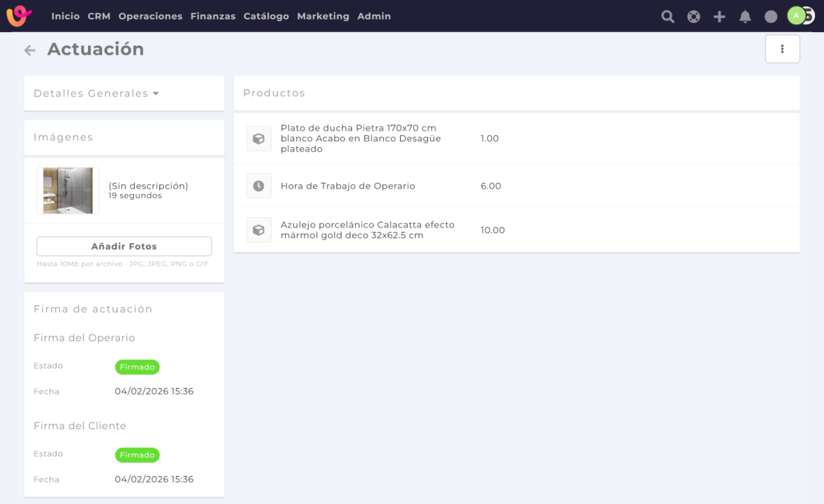Click the gray status circle icon
The image size is (824, 504).
coord(771,17)
